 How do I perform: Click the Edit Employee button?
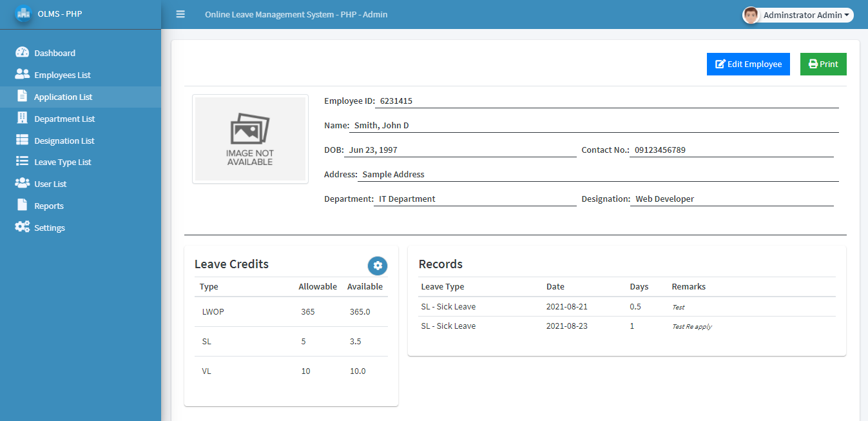coord(748,64)
